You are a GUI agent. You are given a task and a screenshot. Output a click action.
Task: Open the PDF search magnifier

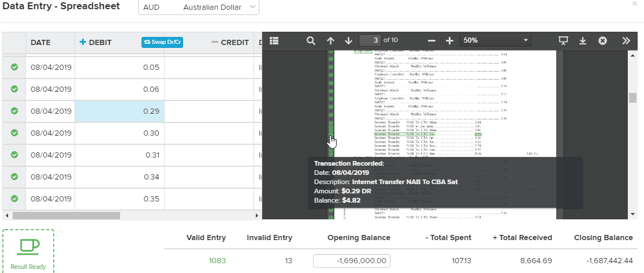point(311,40)
